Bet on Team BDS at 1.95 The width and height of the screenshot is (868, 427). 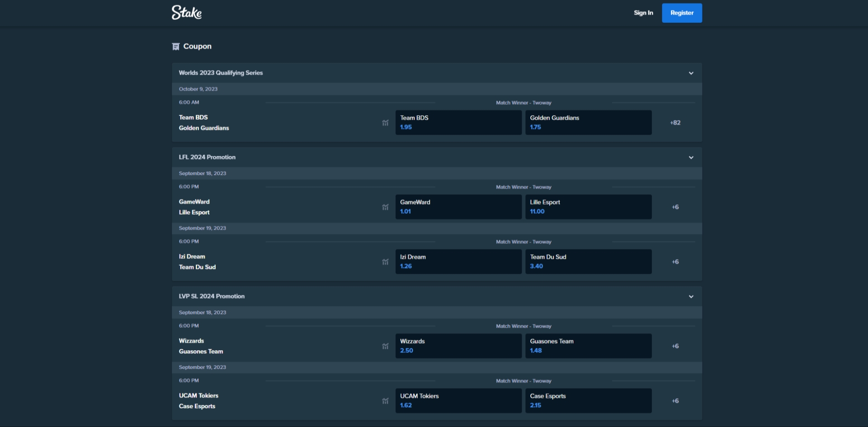coord(458,122)
